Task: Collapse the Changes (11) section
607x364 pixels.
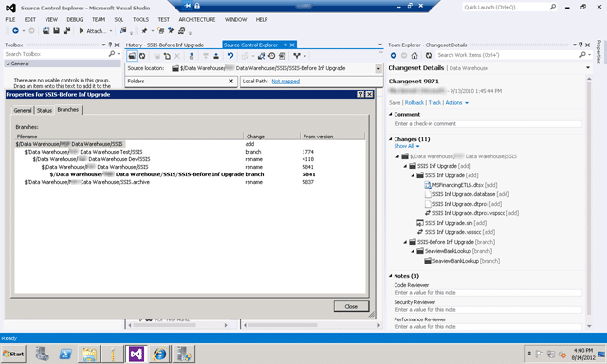Action: [391, 138]
